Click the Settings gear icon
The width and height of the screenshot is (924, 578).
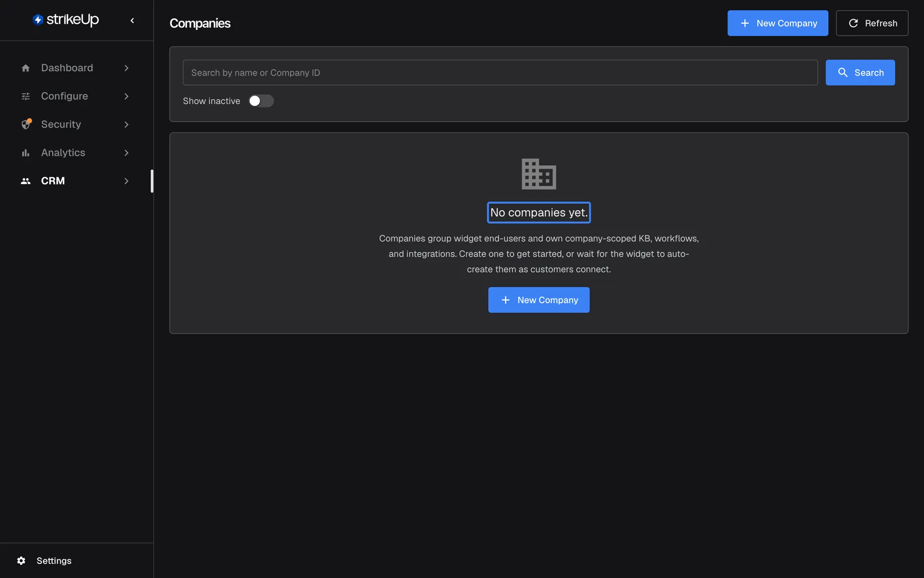(x=21, y=561)
